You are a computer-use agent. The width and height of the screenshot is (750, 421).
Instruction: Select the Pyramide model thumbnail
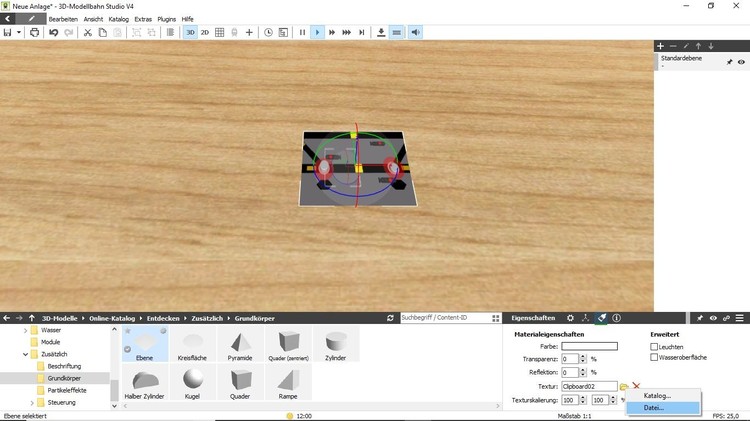[240, 344]
